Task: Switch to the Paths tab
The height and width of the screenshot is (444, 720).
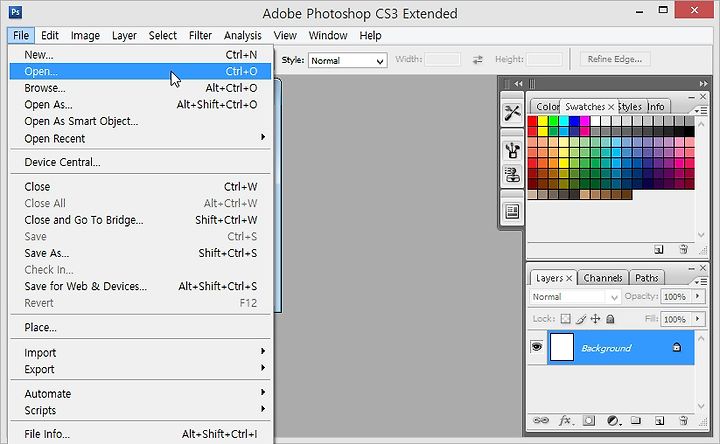Action: [647, 278]
